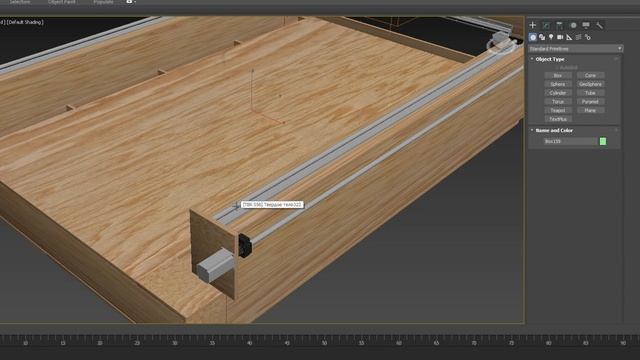Screen dimensions: 640x360
Task: Select the Lights category icon
Action: (551, 37)
